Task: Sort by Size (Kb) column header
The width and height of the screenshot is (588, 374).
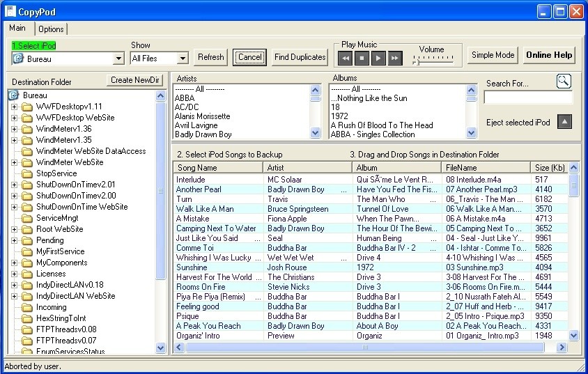Action: (550, 168)
